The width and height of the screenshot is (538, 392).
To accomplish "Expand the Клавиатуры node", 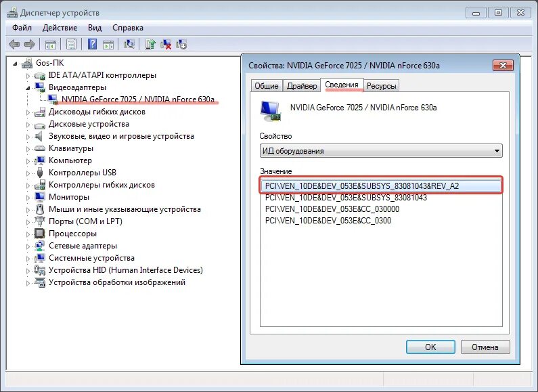I will click(28, 149).
